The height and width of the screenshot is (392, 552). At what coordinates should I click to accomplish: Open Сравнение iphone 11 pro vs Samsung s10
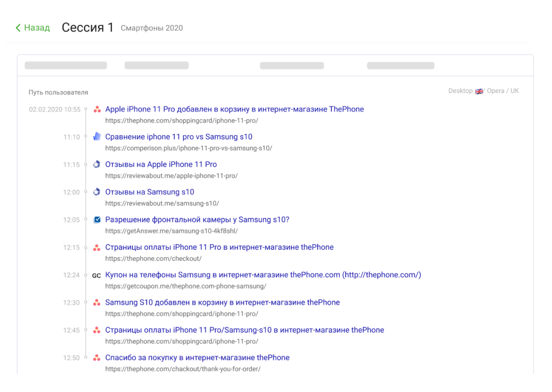tap(178, 137)
